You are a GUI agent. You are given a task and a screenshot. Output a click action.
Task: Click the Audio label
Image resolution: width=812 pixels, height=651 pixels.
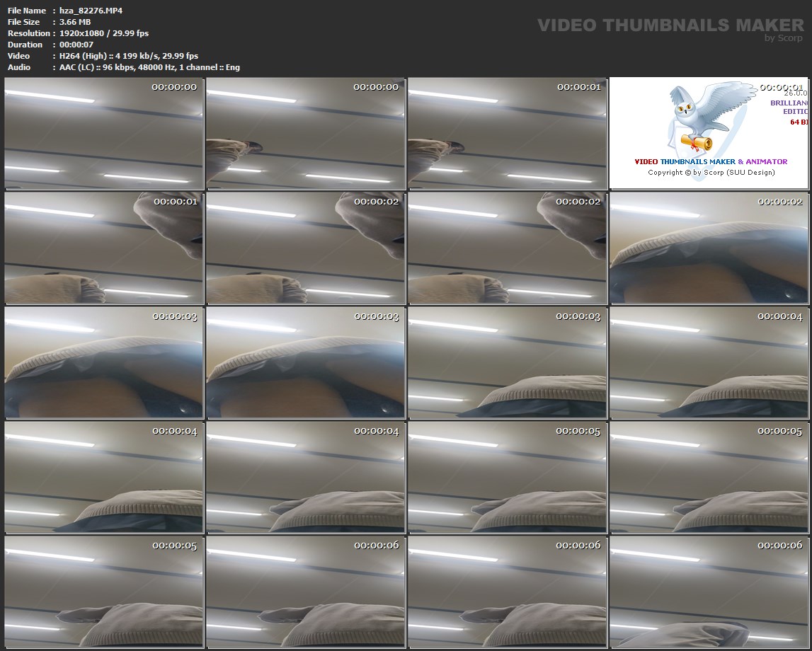tap(19, 67)
